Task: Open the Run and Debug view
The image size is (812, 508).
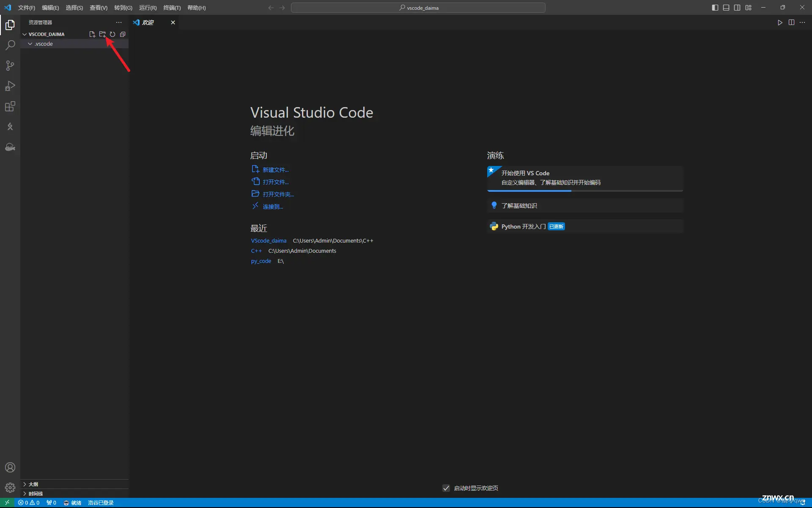Action: (10, 86)
